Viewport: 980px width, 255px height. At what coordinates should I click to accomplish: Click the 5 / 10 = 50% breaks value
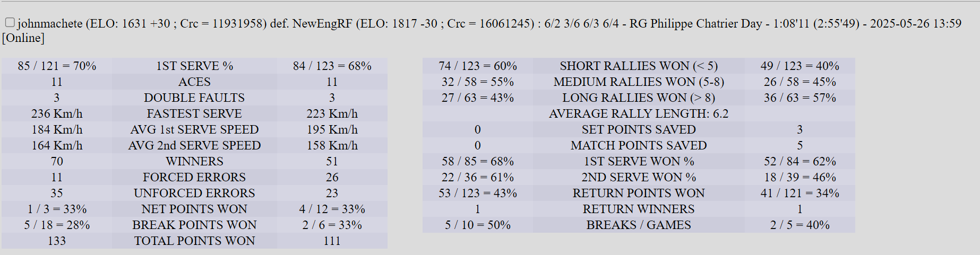(x=478, y=225)
